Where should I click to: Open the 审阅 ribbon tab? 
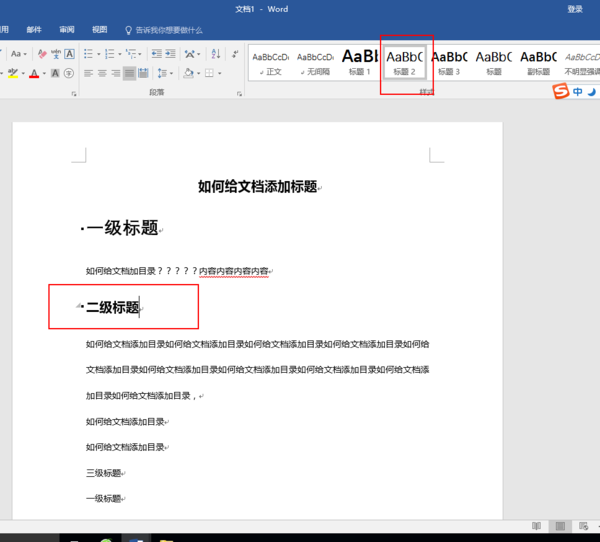click(67, 31)
